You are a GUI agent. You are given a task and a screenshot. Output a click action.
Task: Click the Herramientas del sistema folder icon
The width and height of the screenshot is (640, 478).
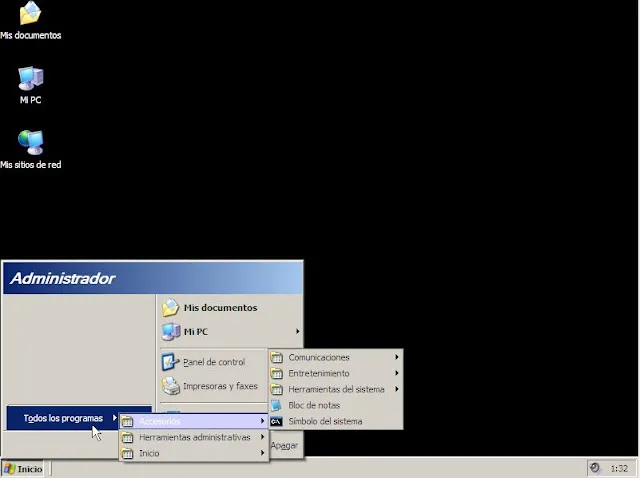(x=277, y=389)
